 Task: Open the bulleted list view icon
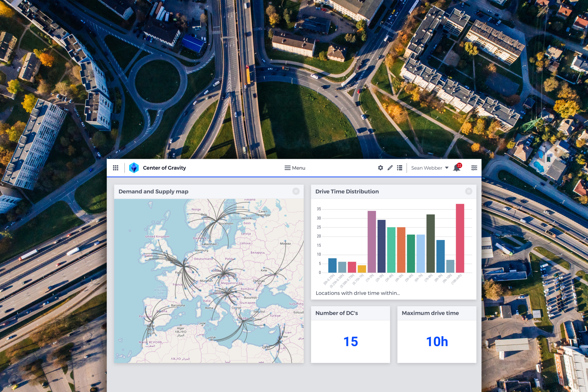[399, 168]
